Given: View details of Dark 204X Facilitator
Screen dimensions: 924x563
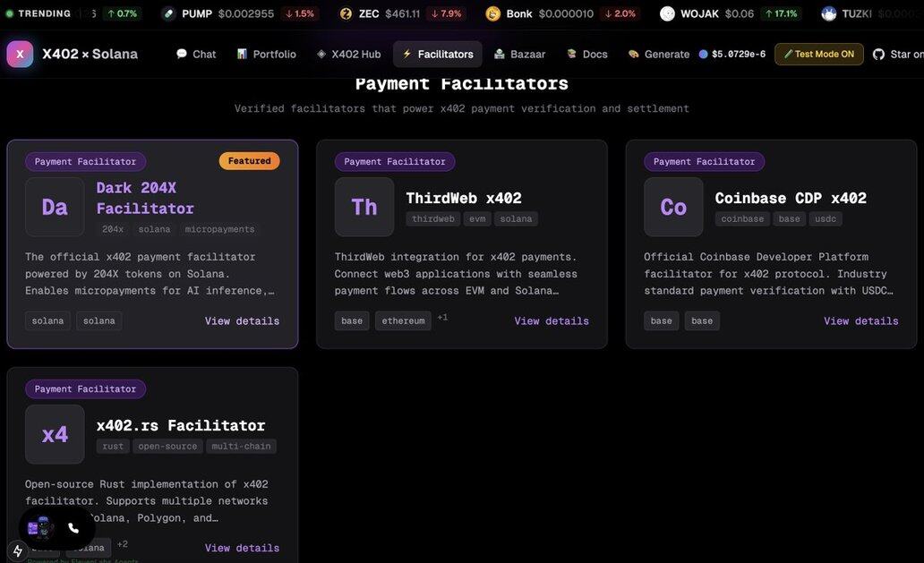Looking at the screenshot, I should pos(242,320).
